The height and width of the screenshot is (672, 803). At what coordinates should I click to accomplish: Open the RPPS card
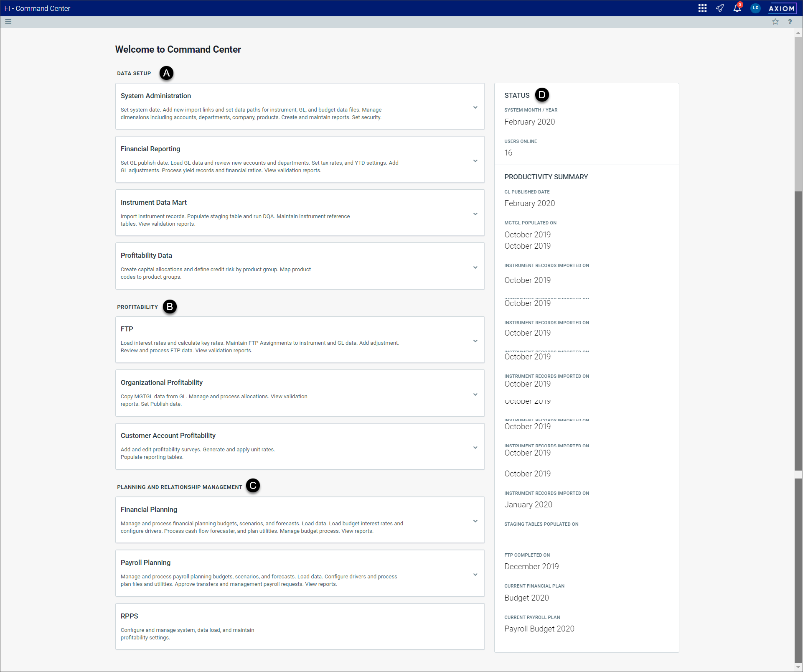[300, 626]
